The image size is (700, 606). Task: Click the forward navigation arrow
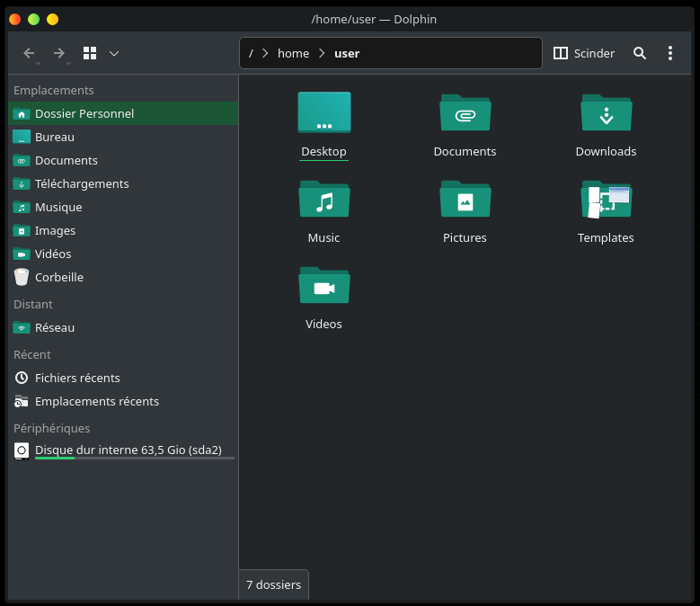[59, 53]
